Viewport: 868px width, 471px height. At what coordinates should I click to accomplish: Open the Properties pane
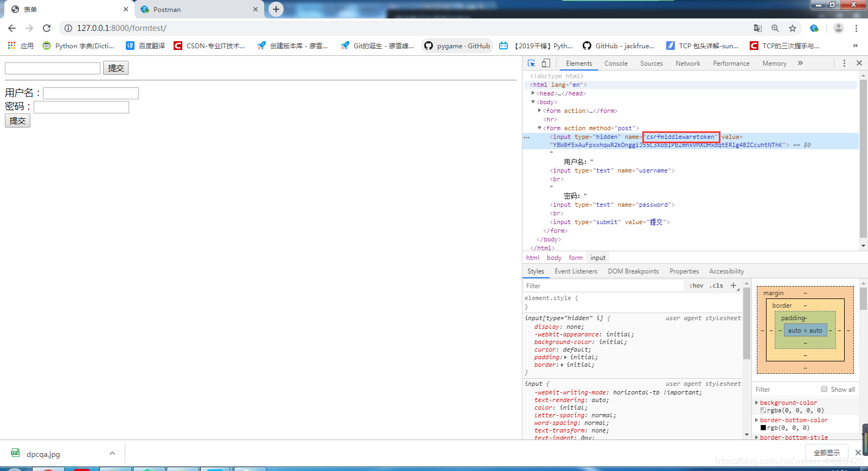tap(684, 271)
